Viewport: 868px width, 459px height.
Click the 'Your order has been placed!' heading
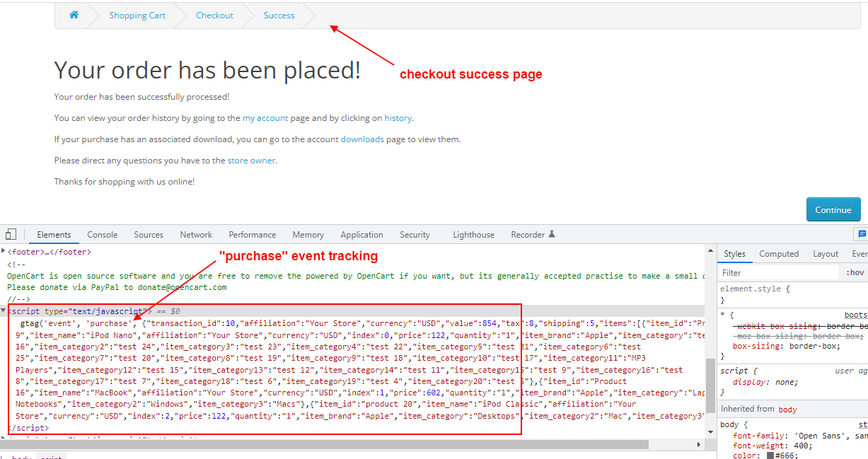coord(207,70)
